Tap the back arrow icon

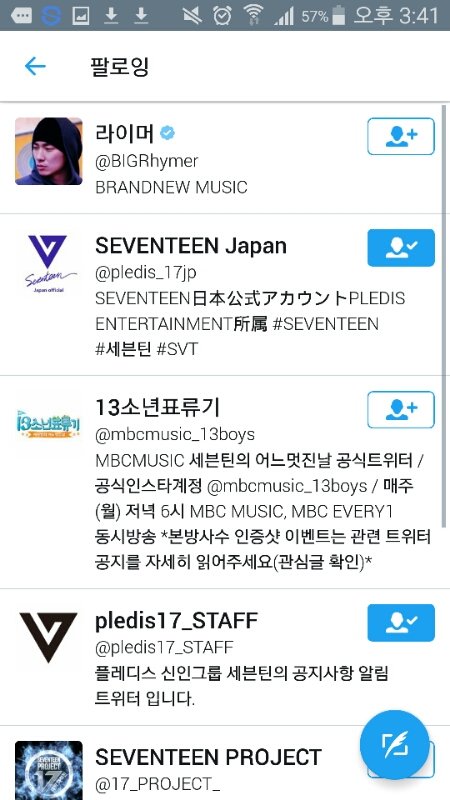point(35,66)
